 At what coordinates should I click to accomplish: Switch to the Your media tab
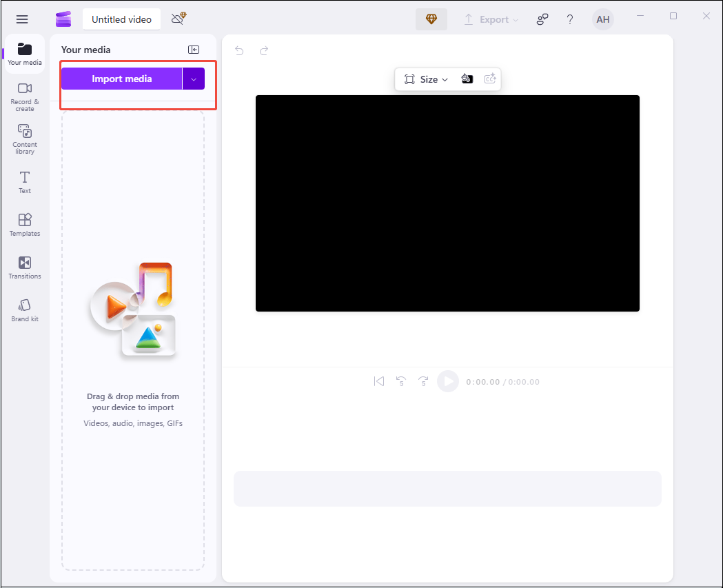click(24, 54)
